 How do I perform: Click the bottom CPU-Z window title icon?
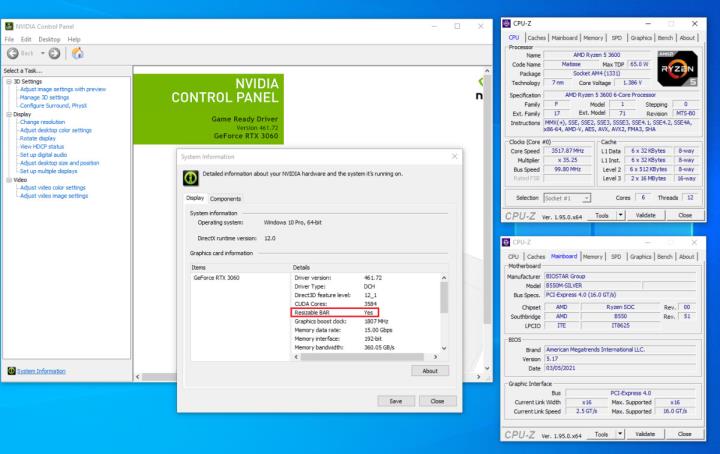[506, 242]
